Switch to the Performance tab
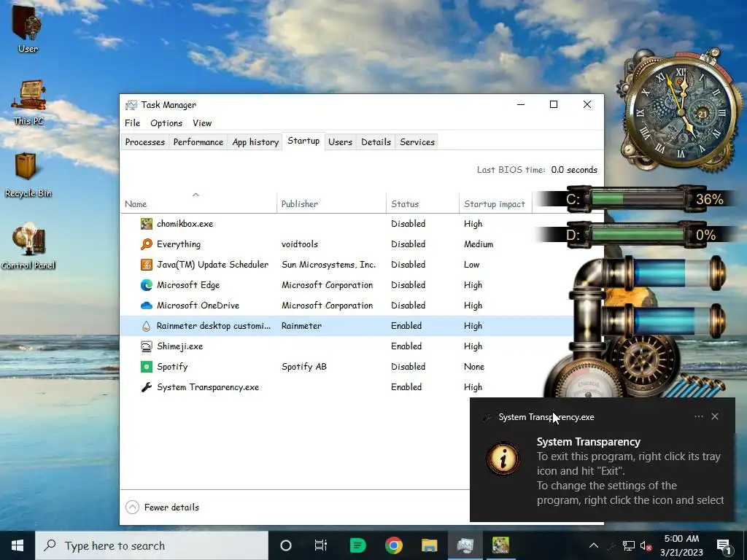The width and height of the screenshot is (747, 560). [x=198, y=142]
